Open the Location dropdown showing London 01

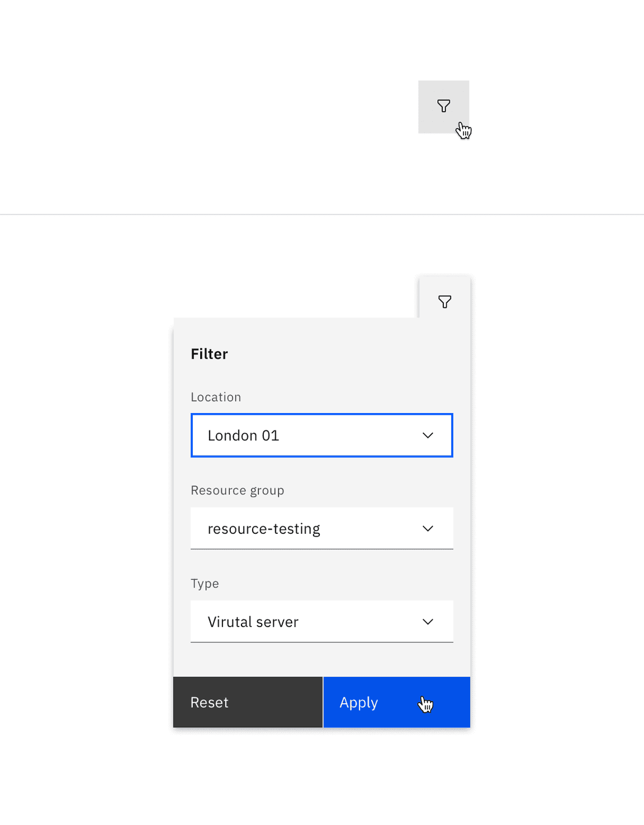click(321, 435)
